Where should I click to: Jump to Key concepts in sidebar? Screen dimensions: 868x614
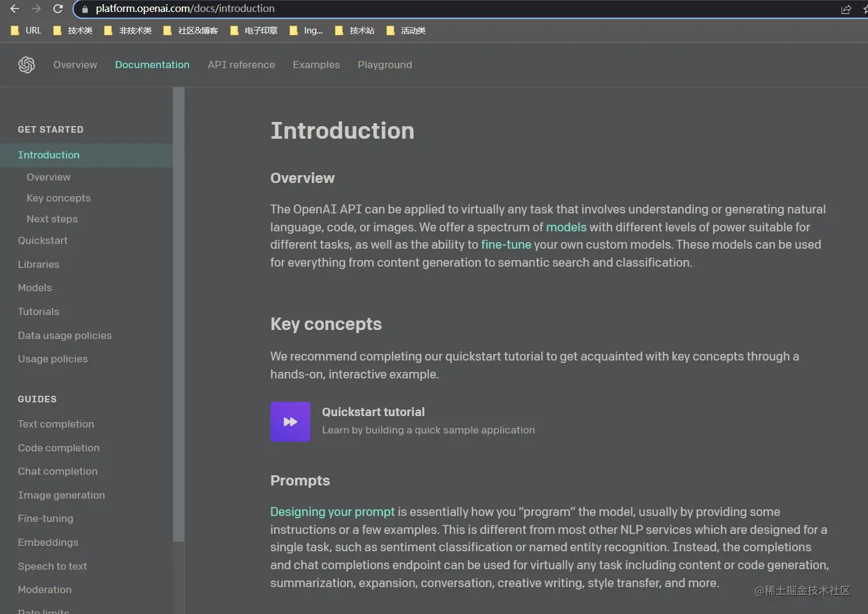click(59, 198)
